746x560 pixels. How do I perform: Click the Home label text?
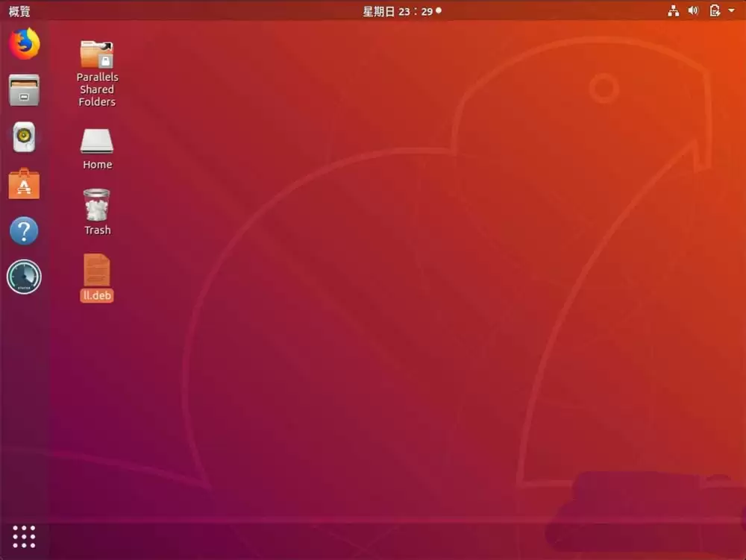pyautogui.click(x=97, y=165)
